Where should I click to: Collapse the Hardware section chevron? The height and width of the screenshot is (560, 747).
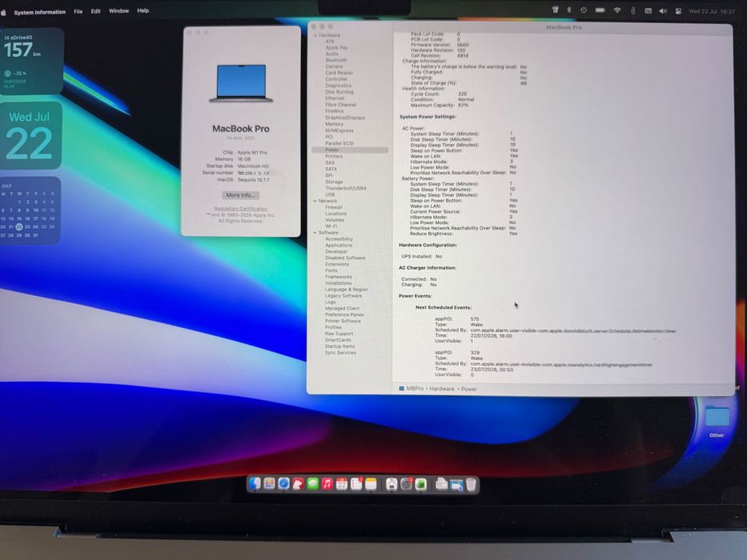[x=315, y=35]
